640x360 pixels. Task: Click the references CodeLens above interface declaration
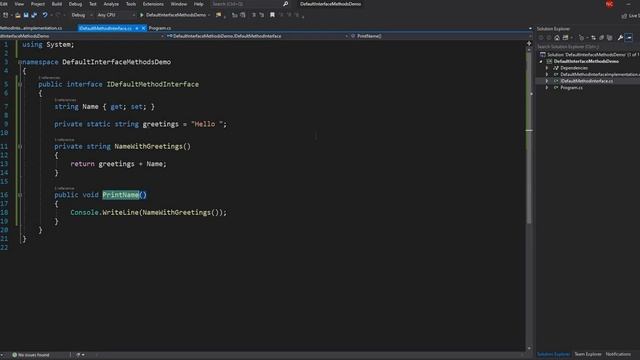pyautogui.click(x=49, y=78)
